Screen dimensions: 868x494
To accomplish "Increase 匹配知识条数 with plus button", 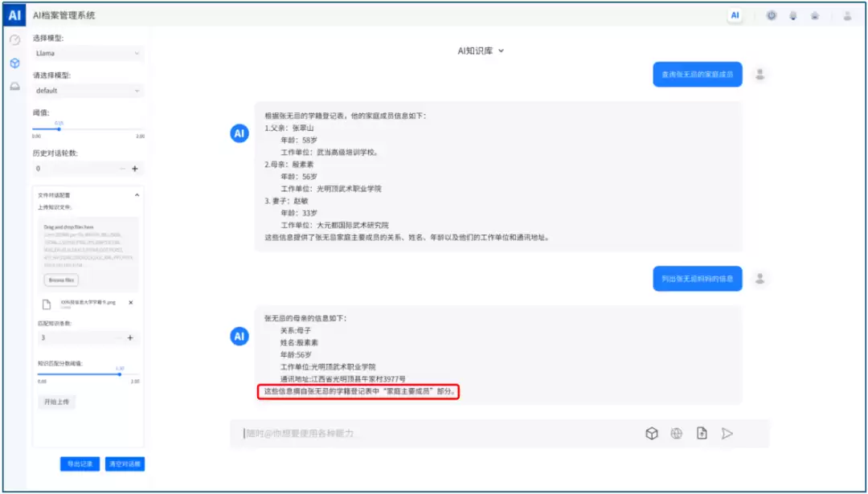I will click(130, 337).
